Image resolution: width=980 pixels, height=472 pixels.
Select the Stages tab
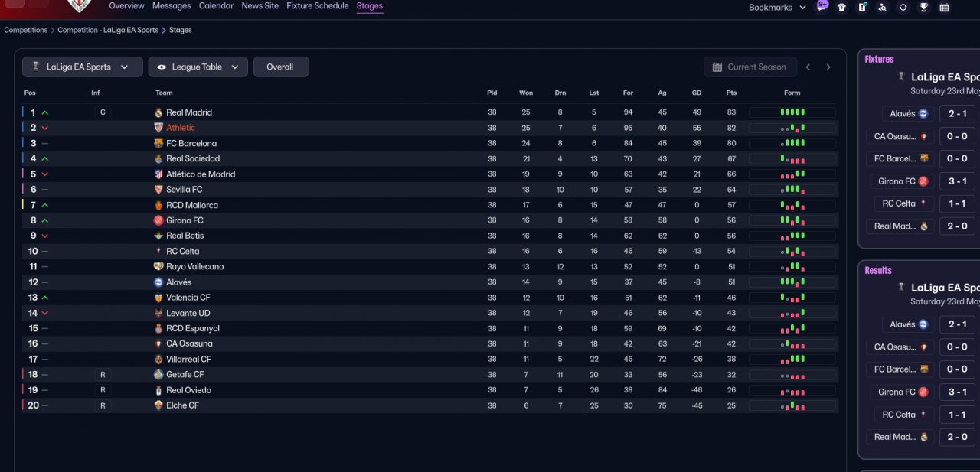370,6
